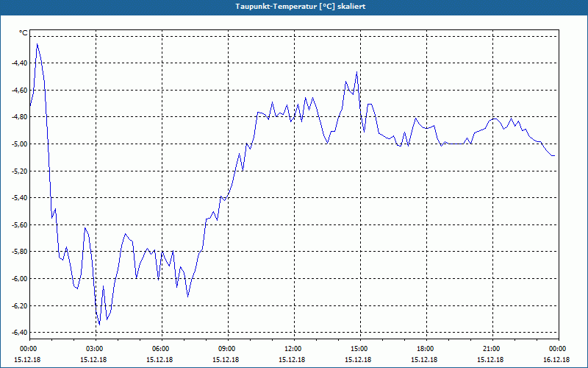Select the 03:00 time label
The image size is (588, 368).
96,349
